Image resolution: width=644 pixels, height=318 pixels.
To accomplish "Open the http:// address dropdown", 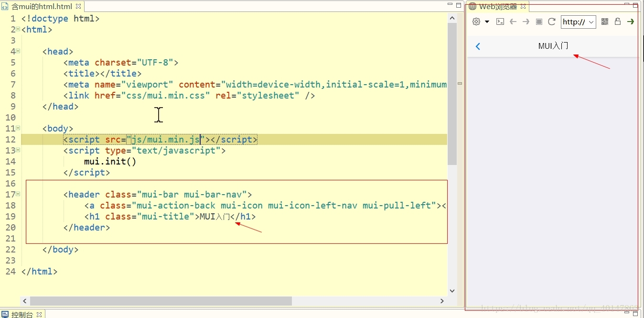I will (x=579, y=22).
